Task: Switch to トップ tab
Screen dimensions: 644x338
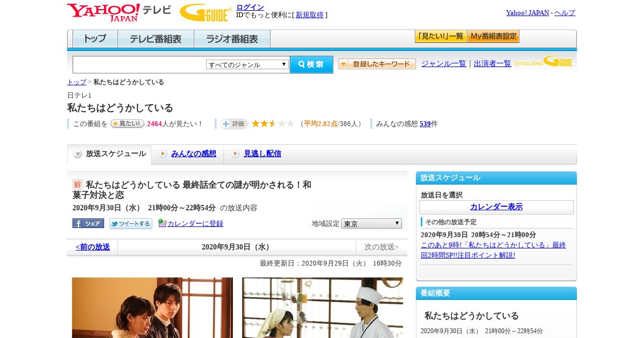Action: pyautogui.click(x=95, y=39)
